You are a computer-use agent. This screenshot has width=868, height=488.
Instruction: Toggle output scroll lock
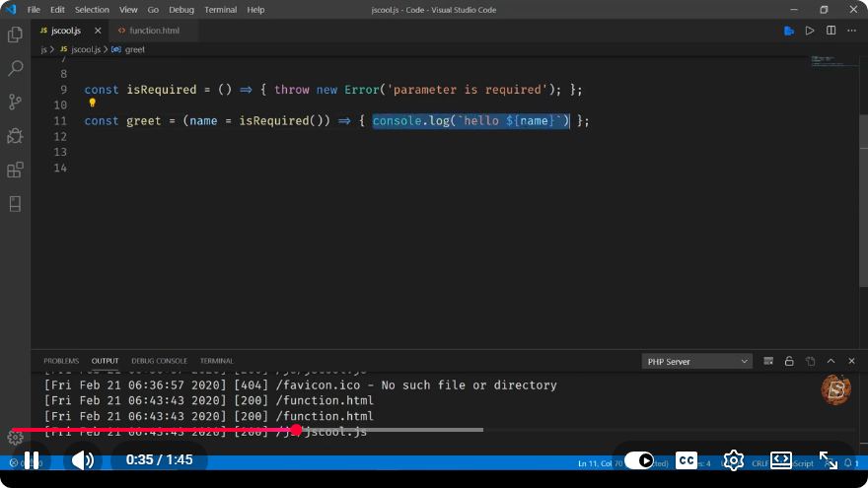789,361
